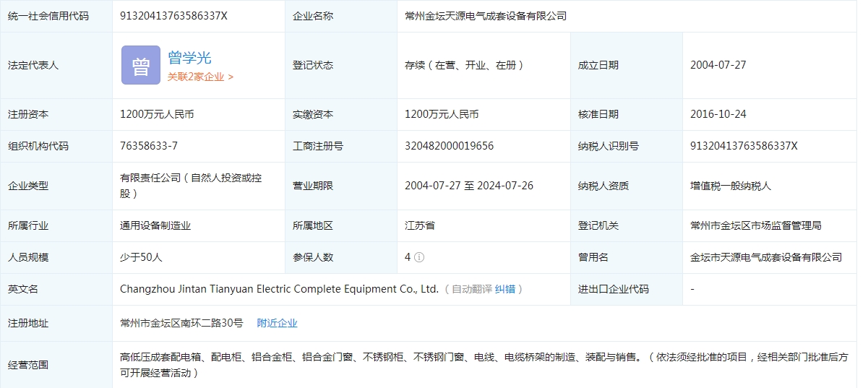Click organization code 76358633-7
868x388 pixels.
coord(149,146)
